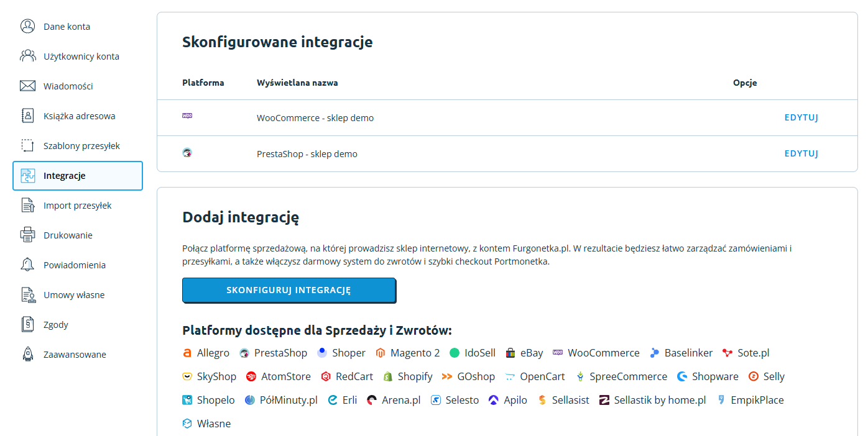Select the Shopify platform icon
868x436 pixels.
click(388, 376)
